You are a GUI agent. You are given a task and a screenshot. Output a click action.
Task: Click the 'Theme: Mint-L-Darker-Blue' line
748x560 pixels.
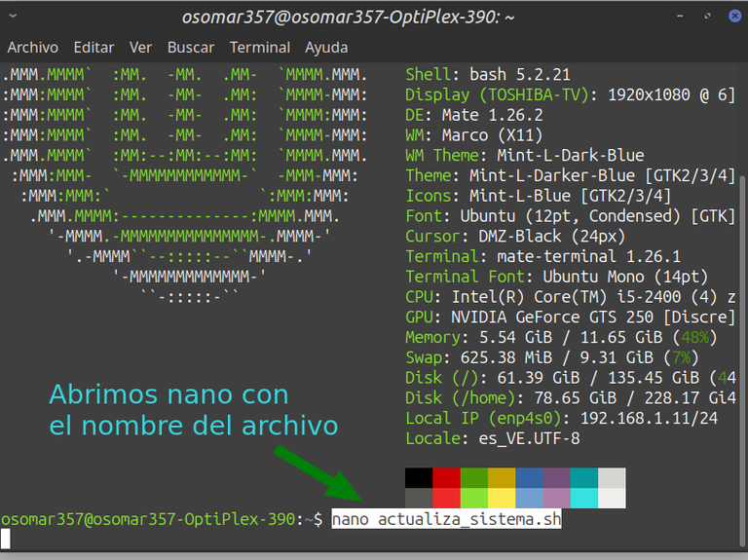[x=570, y=176]
